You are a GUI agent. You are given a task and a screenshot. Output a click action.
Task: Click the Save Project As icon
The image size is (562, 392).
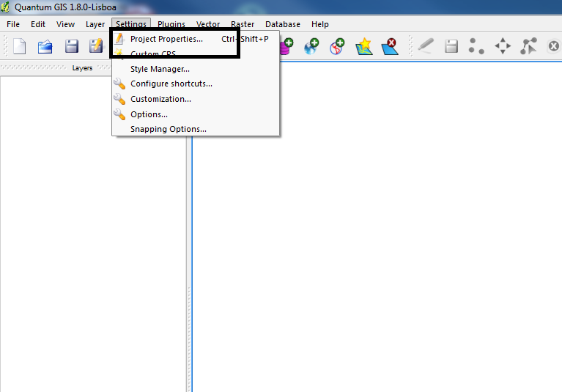(96, 46)
